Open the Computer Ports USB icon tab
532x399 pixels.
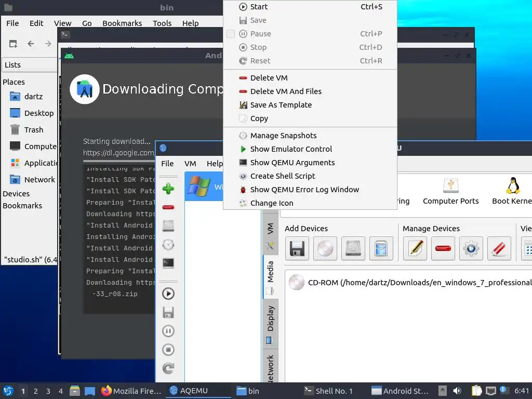[450, 191]
